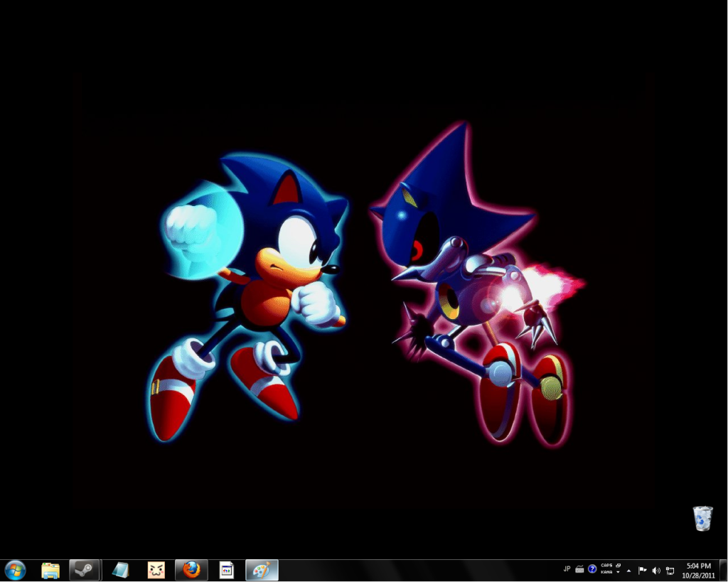Click the JP input language indicator
The height and width of the screenshot is (582, 728).
[x=567, y=569]
